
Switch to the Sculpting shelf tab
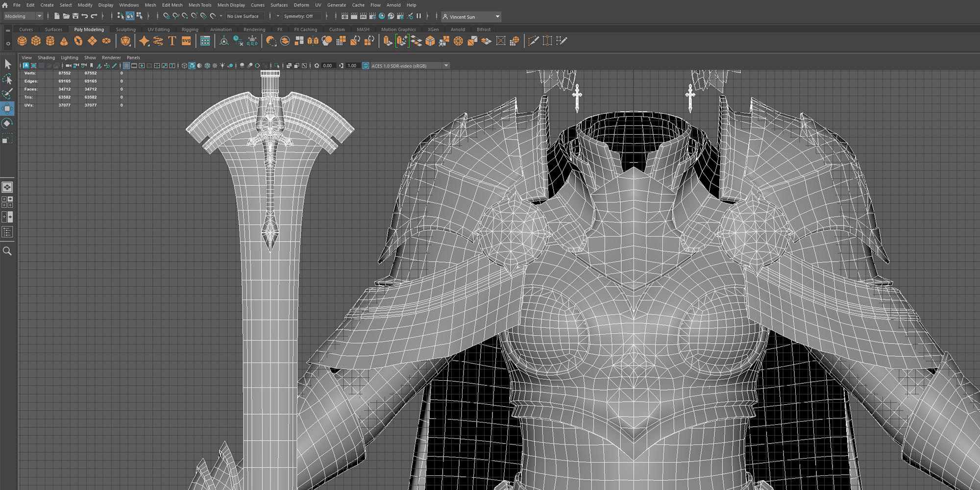(x=125, y=29)
